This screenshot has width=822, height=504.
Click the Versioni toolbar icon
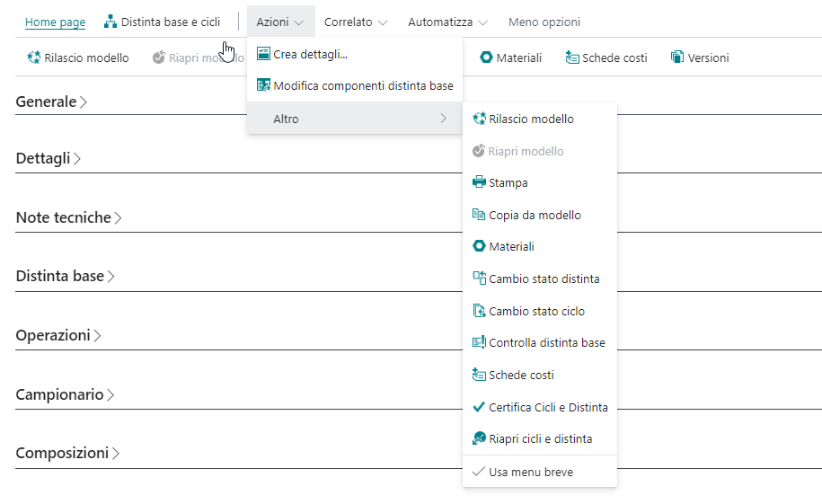677,57
